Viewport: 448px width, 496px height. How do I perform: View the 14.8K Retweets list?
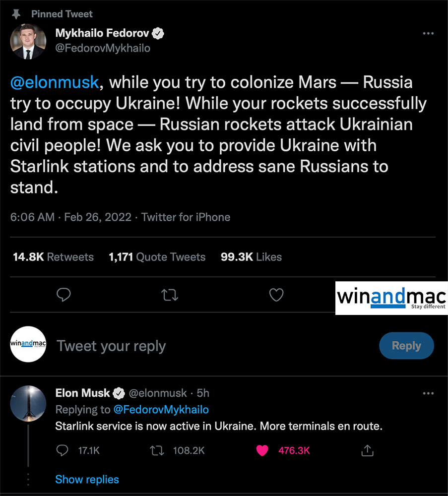(x=52, y=257)
